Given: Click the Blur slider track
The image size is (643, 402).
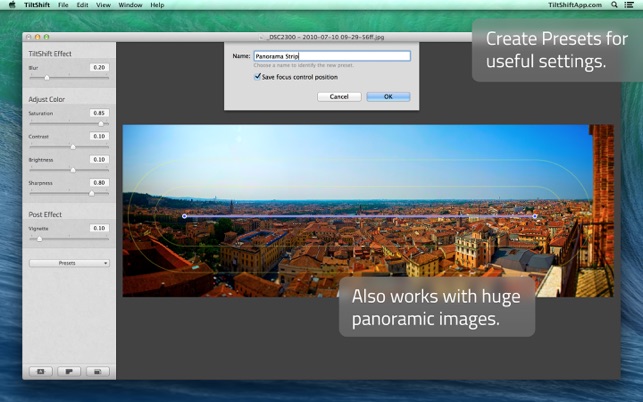Looking at the screenshot, I should pos(69,78).
